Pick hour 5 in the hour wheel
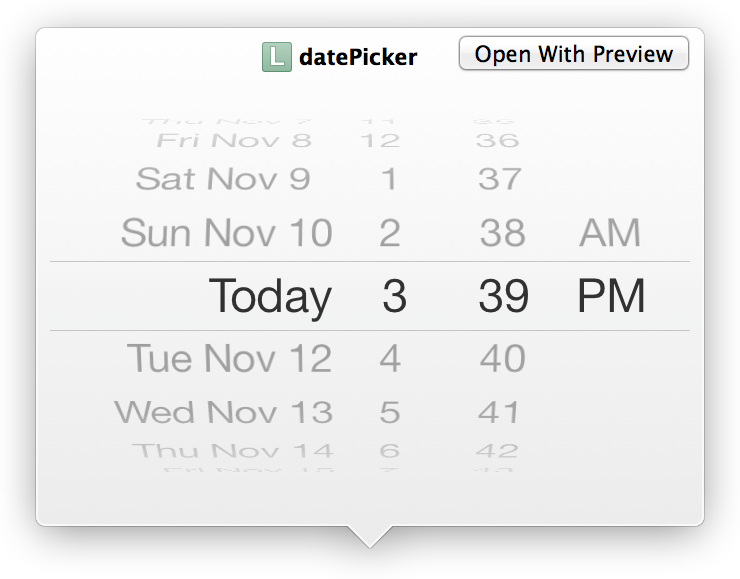This screenshot has width=740, height=579. (x=390, y=411)
